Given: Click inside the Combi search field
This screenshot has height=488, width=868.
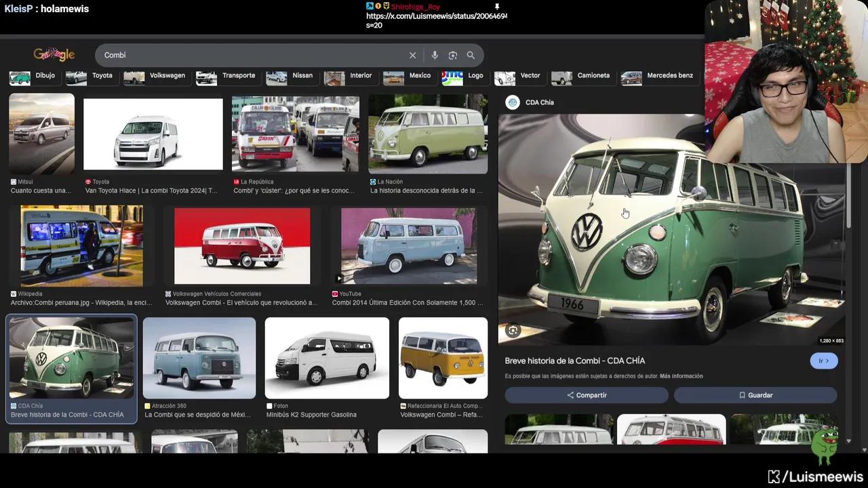Looking at the screenshot, I should click(251, 56).
